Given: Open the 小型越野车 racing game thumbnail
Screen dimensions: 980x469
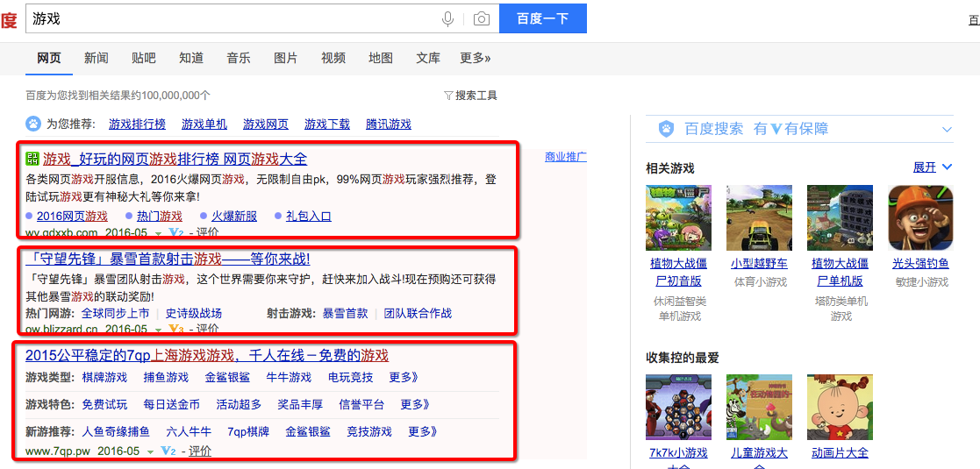Looking at the screenshot, I should click(760, 218).
